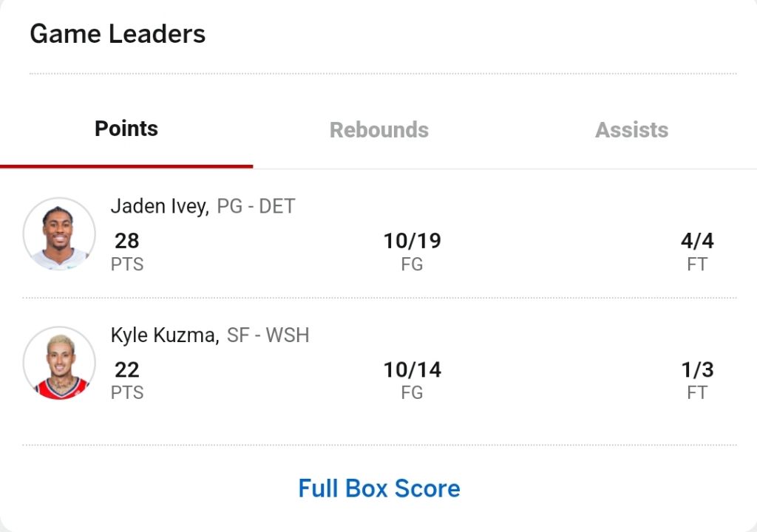Click Kuzma's 10/14 FG stat
This screenshot has height=532, width=757.
point(413,381)
